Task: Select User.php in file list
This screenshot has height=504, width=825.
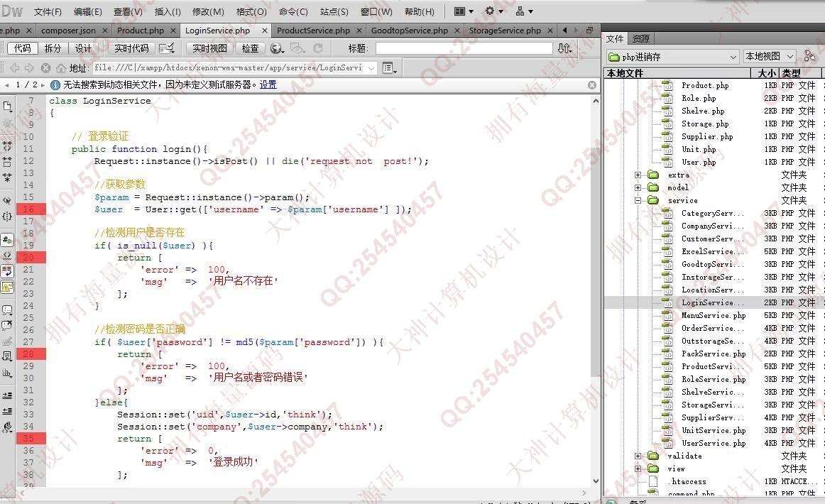Action: coord(698,162)
